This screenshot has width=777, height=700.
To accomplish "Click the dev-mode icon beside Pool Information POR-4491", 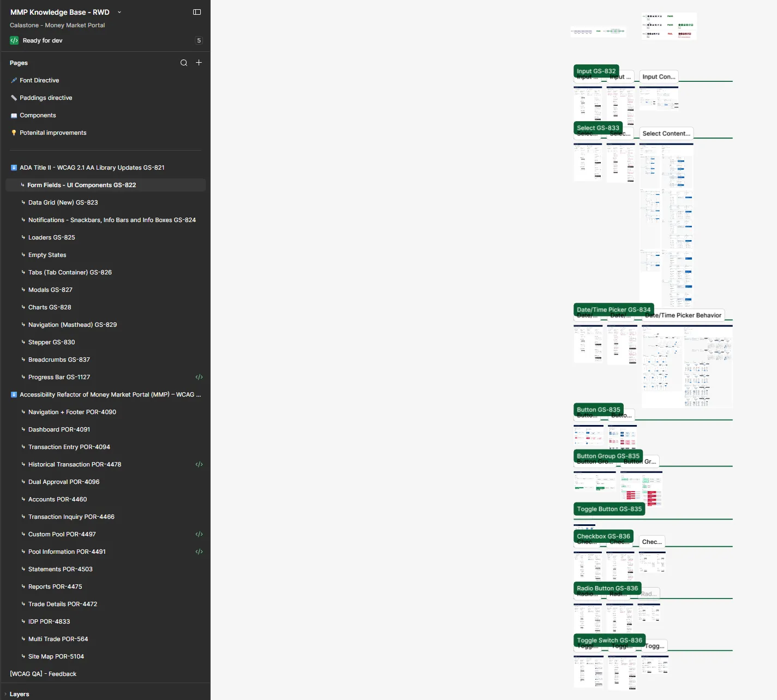I will tap(199, 552).
